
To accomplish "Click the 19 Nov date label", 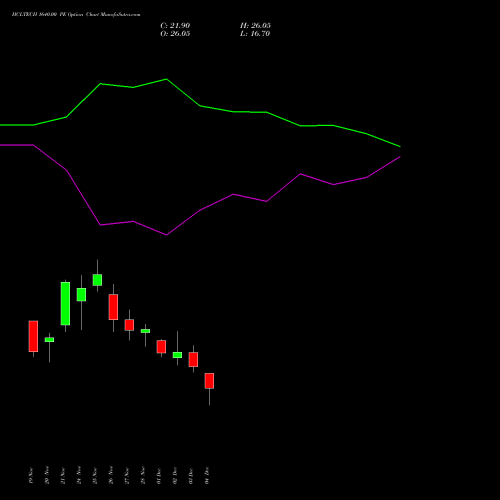I will click(31, 476).
